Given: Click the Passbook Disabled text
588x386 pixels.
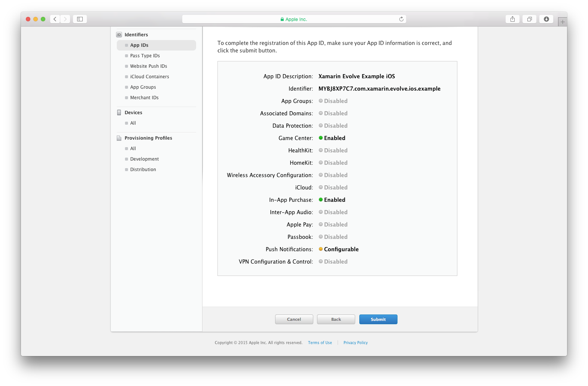Looking at the screenshot, I should [x=336, y=237].
